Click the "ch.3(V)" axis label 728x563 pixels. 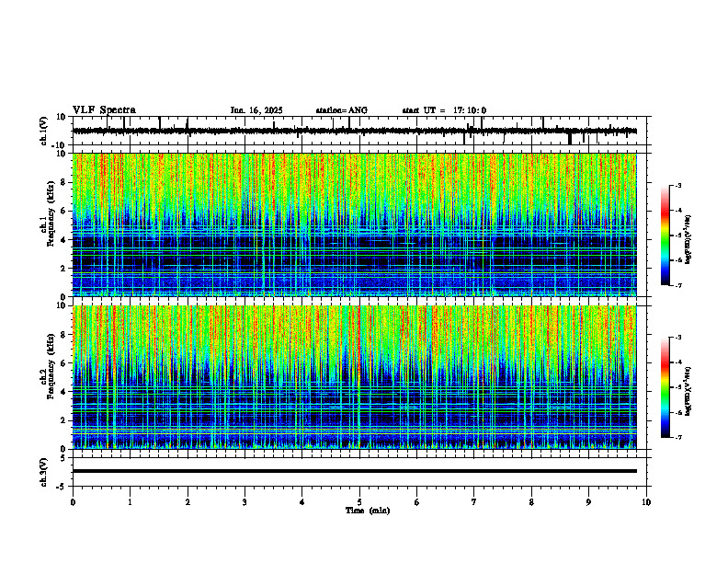tap(44, 472)
